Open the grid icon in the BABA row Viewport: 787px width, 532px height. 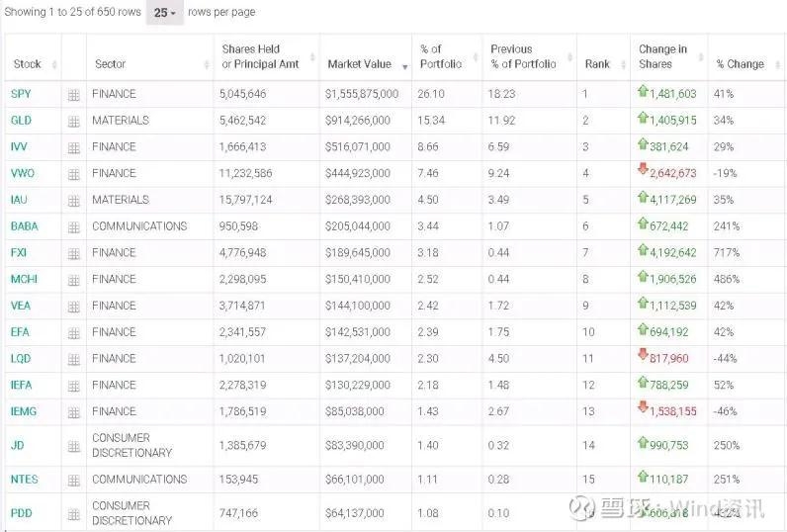coord(74,227)
